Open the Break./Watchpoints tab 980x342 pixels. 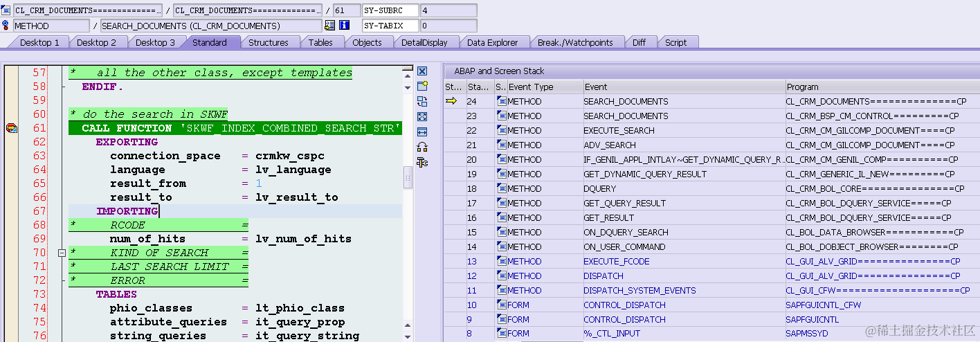(x=575, y=42)
